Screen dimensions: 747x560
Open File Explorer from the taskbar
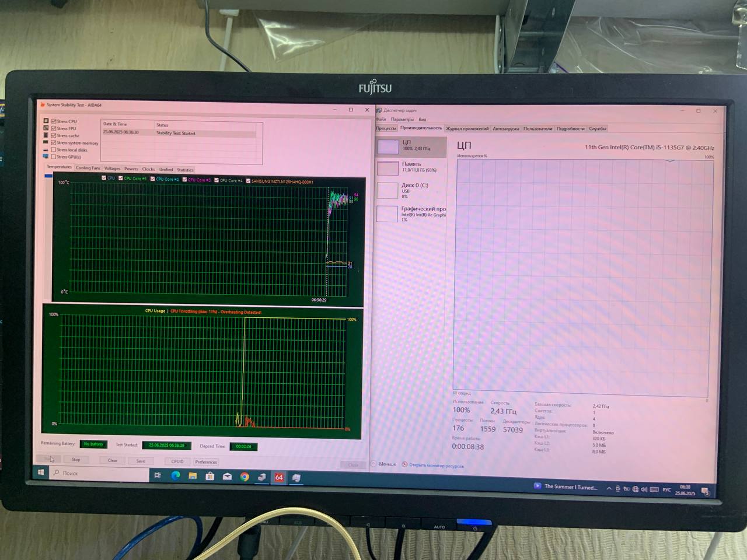(193, 476)
